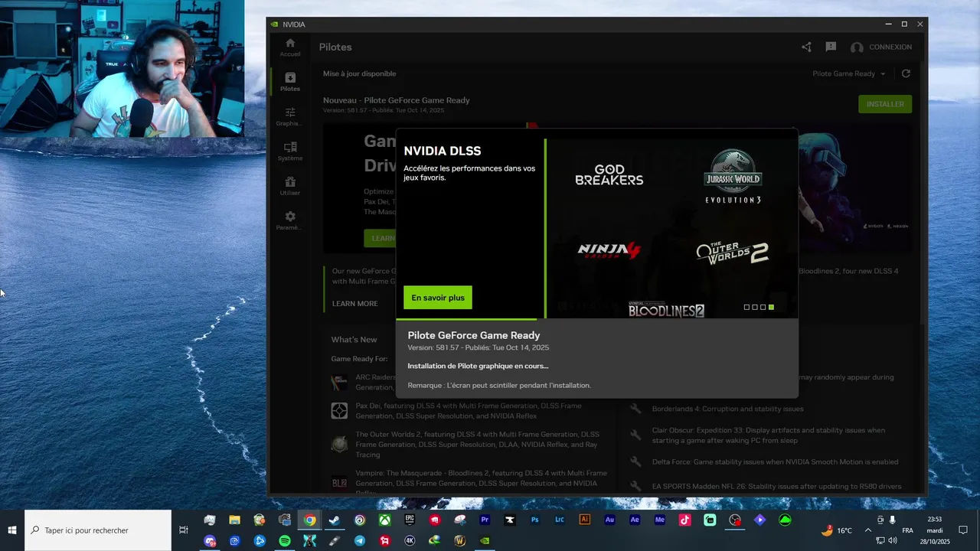Click the taskbar search field
The height and width of the screenshot is (551, 980).
click(x=98, y=530)
